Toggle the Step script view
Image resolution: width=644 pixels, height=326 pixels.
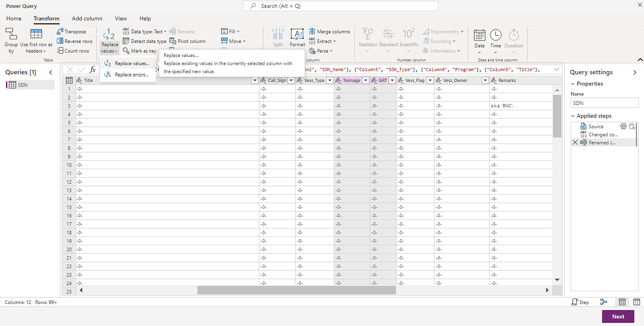[580, 302]
